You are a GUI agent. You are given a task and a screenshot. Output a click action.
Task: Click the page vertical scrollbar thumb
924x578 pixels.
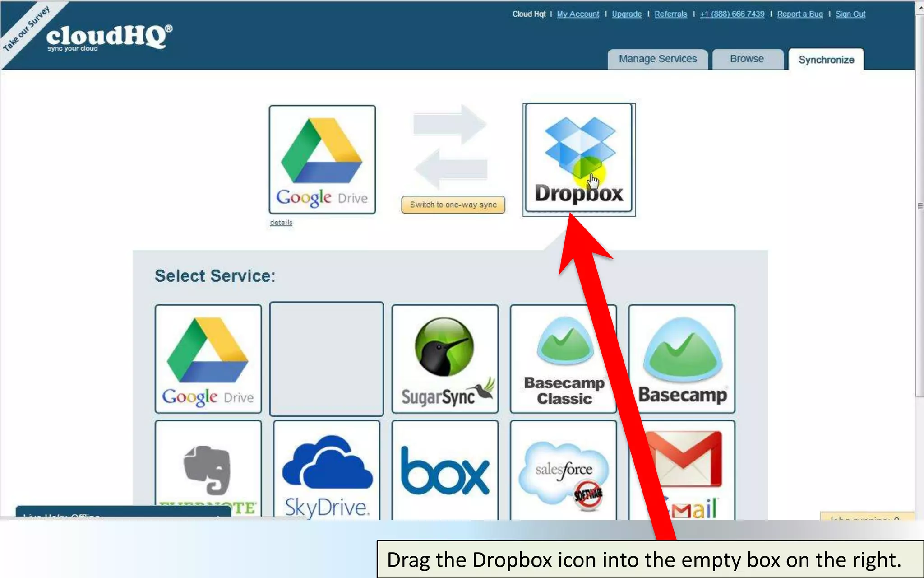pyautogui.click(x=920, y=205)
